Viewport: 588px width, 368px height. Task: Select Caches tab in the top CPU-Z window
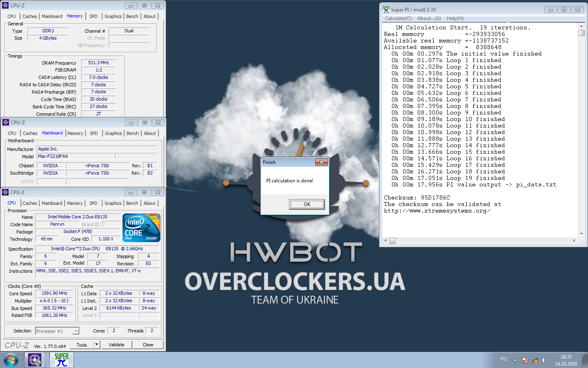point(30,16)
